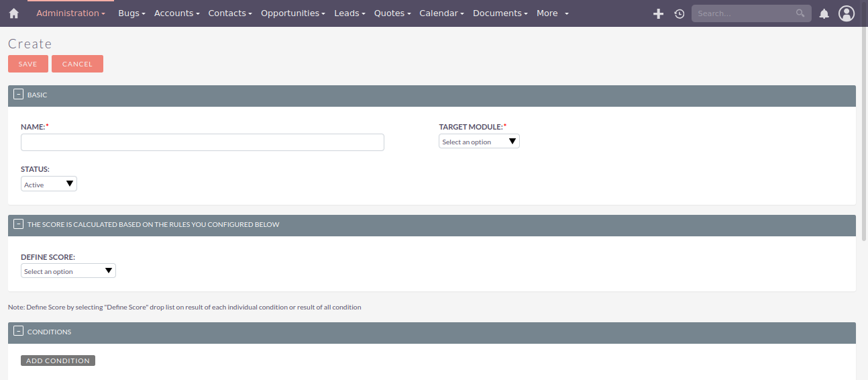Open the user profile avatar menu
Image resolution: width=868 pixels, height=380 pixels.
[847, 13]
